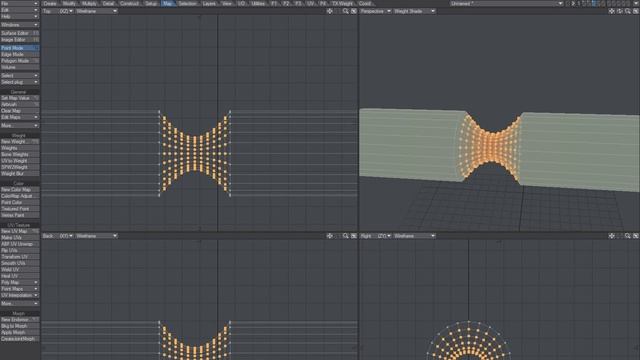Click the zoom magnifier in the Right viewport header
The image size is (640, 360).
(628, 236)
